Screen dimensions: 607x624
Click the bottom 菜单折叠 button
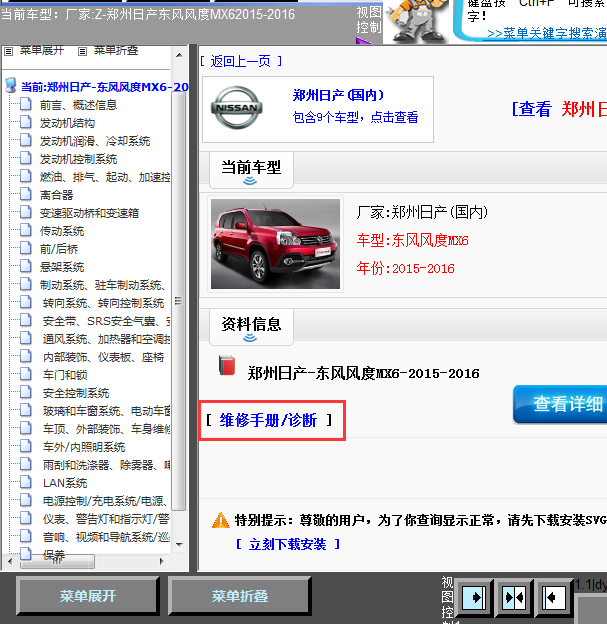240,596
